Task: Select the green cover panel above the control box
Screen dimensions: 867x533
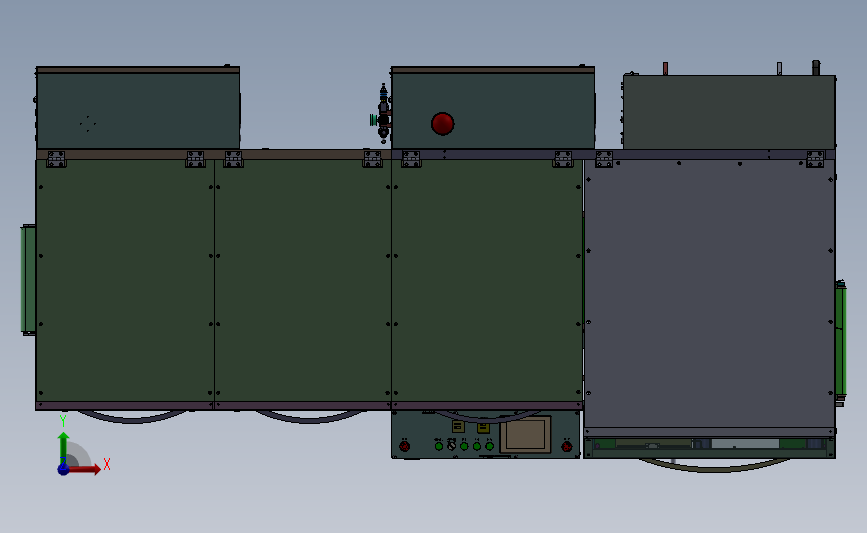Action: click(x=487, y=281)
